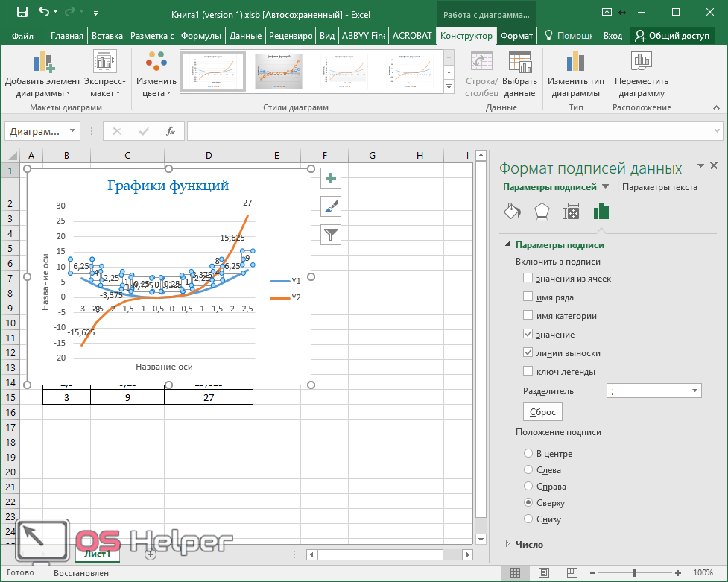Select the 'В центре' label position
This screenshot has width=728, height=582.
528,454
